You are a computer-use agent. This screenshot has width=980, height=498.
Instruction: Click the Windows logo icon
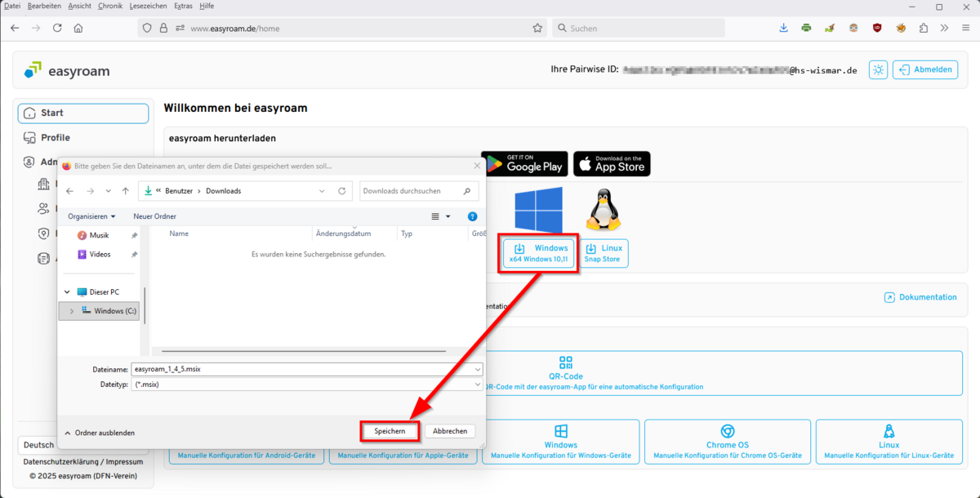[538, 210]
